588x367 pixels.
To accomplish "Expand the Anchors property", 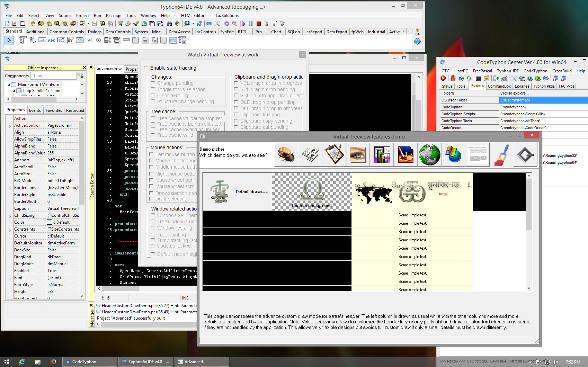I will coord(10,161).
